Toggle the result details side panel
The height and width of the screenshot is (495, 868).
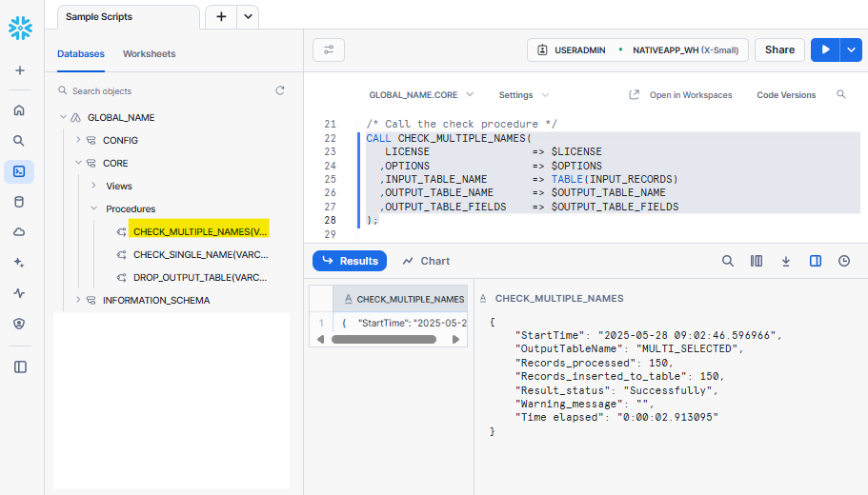click(816, 261)
